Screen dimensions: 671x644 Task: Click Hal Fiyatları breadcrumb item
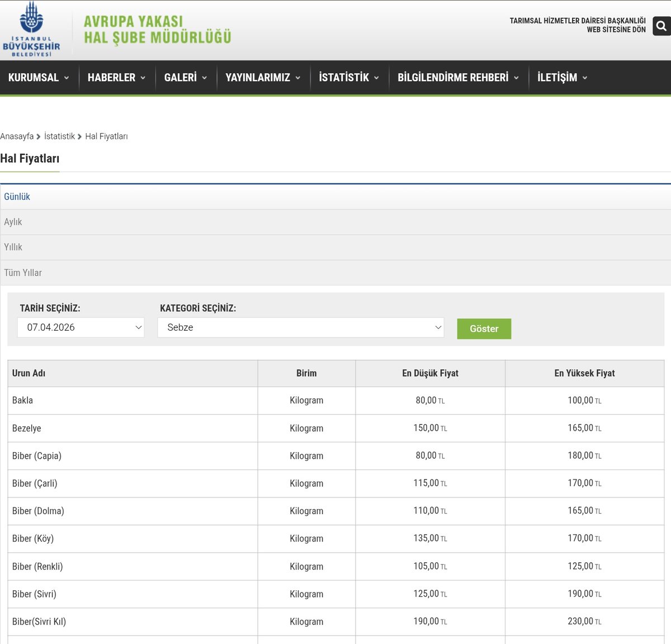[x=106, y=137]
